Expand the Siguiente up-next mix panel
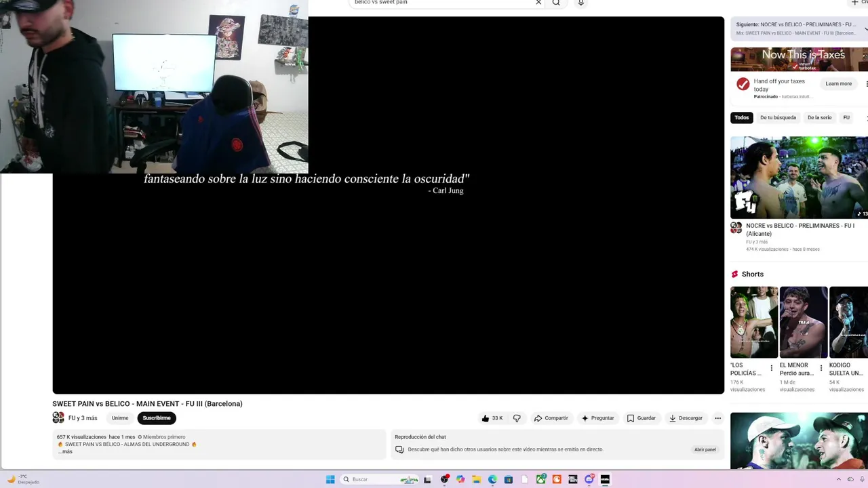This screenshot has width=868, height=488. (865, 28)
